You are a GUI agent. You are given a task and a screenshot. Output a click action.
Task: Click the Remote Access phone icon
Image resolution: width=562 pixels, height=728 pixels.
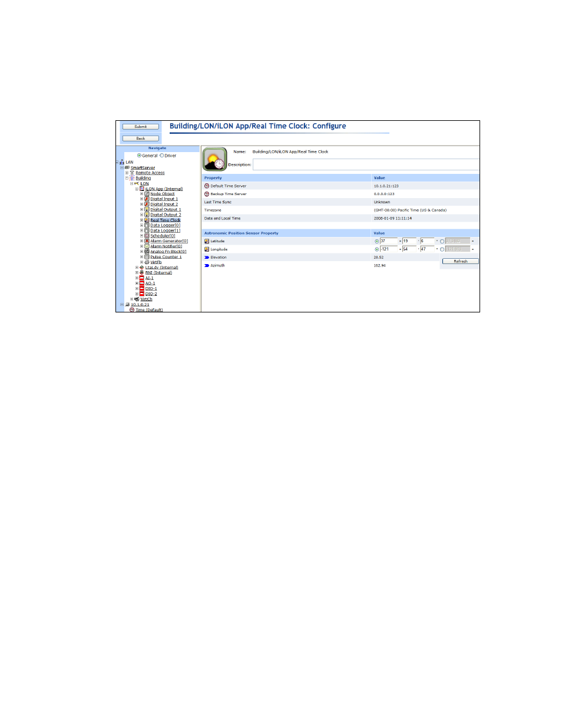[132, 173]
